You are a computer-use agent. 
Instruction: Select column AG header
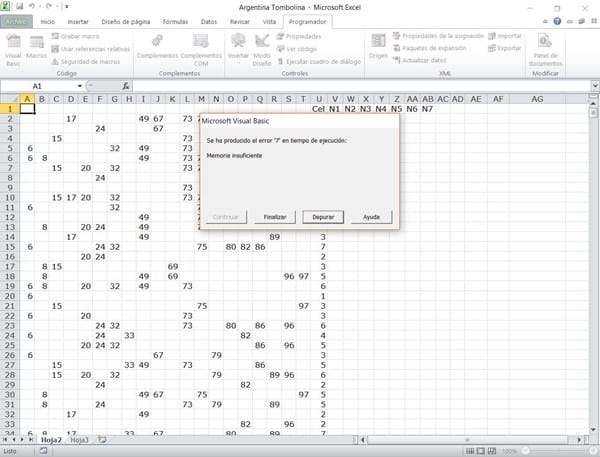(537, 99)
